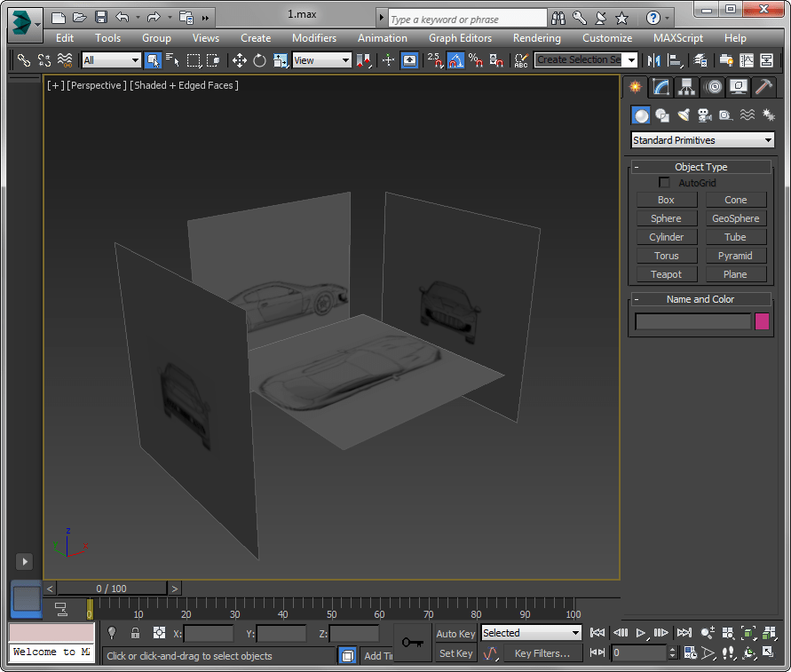The height and width of the screenshot is (672, 791).
Task: Click the pink object color swatch
Action: [x=762, y=321]
